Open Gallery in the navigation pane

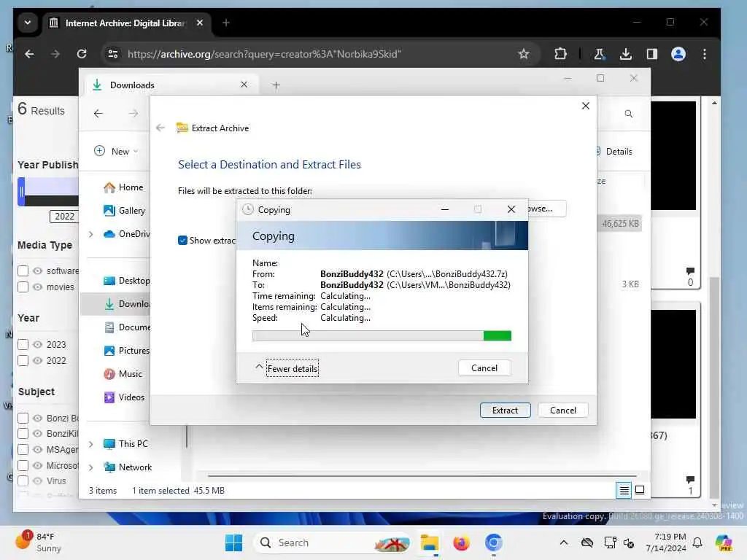click(124, 211)
